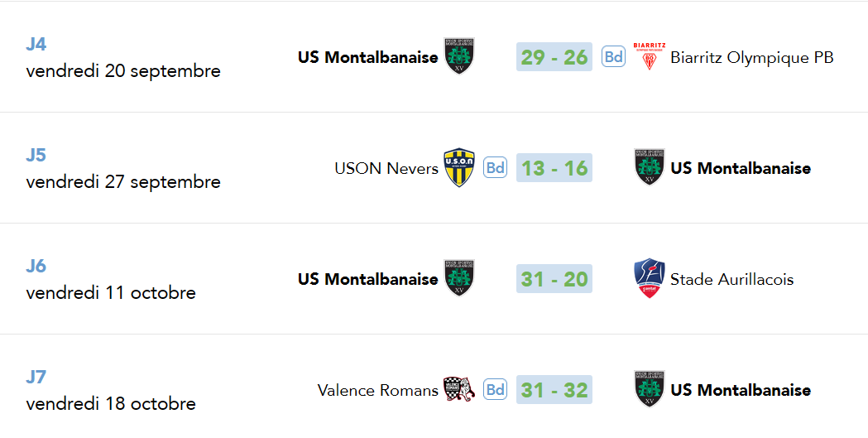Click Valence Romans club logo
Image resolution: width=868 pixels, height=438 pixels.
(x=459, y=389)
